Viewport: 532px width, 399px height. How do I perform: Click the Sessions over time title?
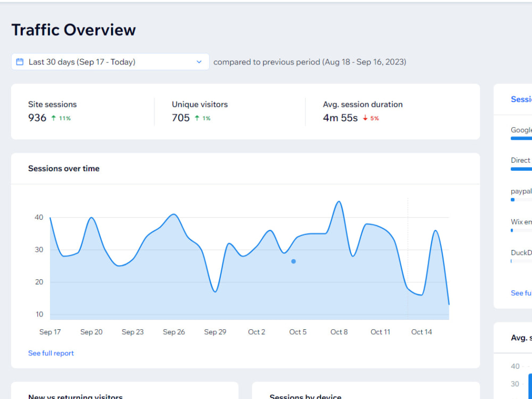pos(64,169)
